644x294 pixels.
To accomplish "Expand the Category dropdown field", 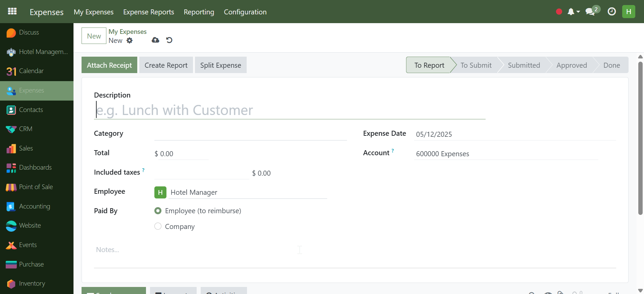I will coord(250,134).
